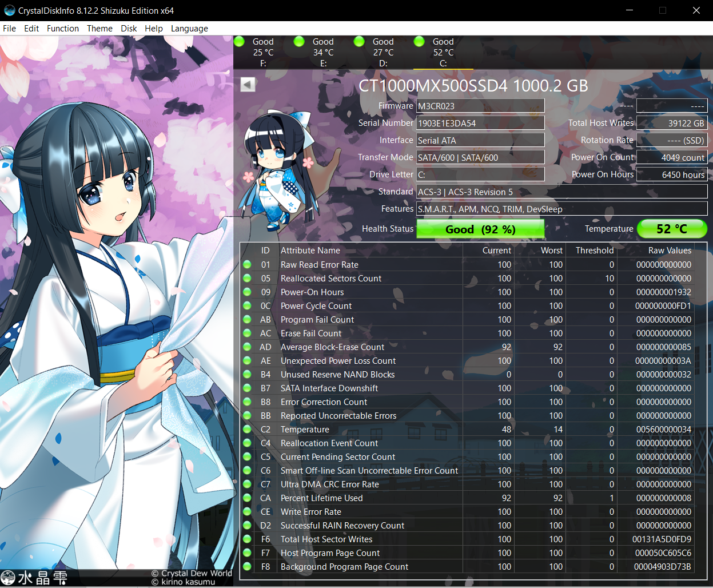The height and width of the screenshot is (588, 713).
Task: Switch to the D: drive tab
Action: pos(383,52)
